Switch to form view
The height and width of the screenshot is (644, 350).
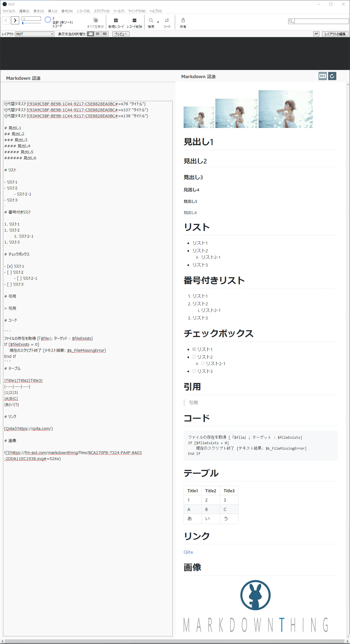pyautogui.click(x=91, y=34)
